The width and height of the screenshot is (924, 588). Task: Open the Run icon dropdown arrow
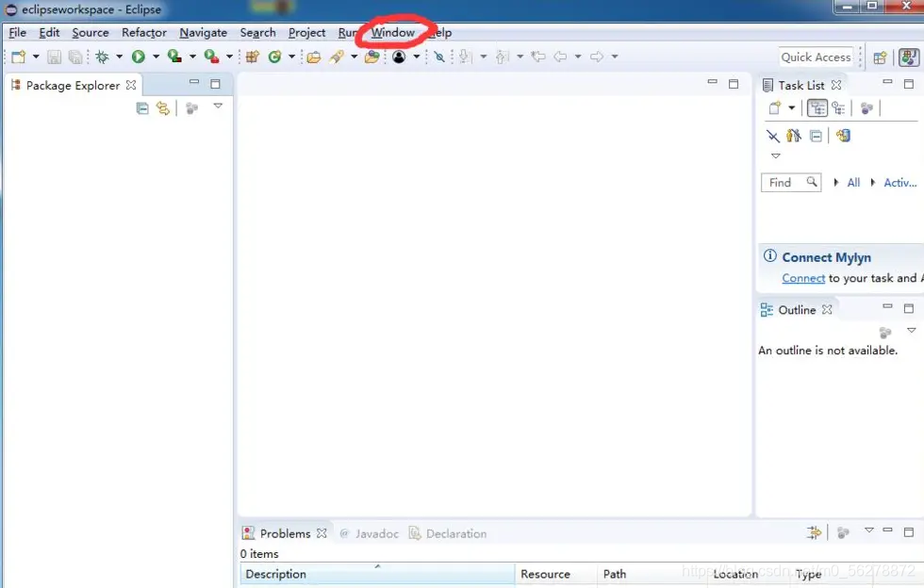[156, 57]
